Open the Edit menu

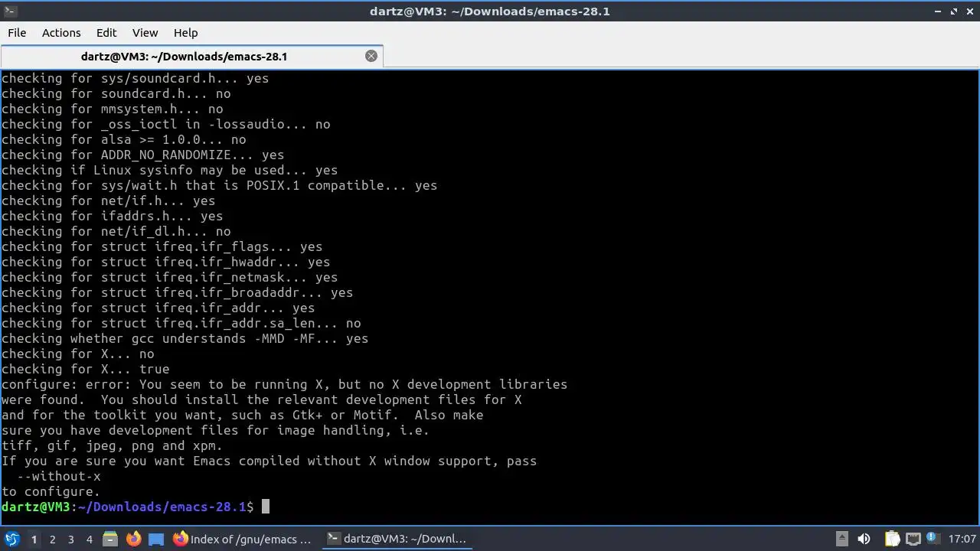coord(106,33)
